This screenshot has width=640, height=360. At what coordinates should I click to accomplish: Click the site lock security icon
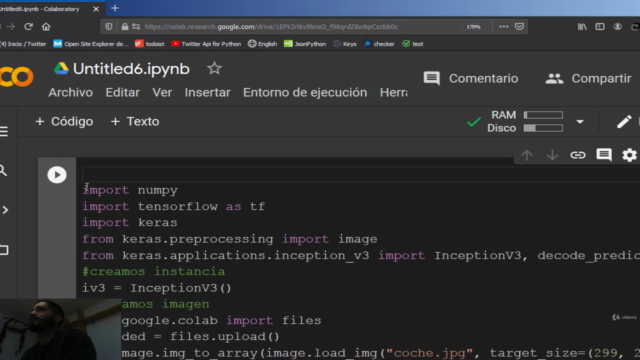(x=124, y=27)
